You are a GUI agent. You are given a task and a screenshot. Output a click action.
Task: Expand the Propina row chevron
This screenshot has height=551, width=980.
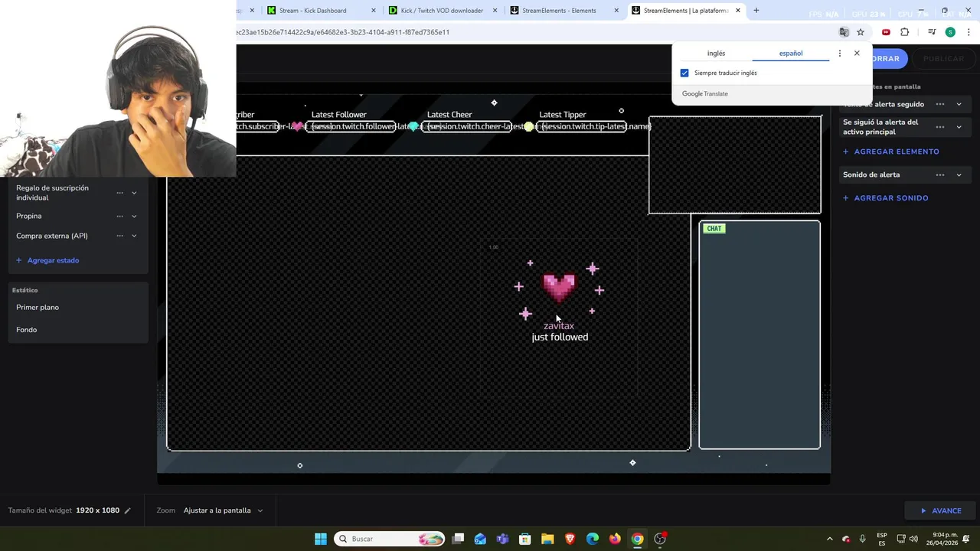[x=134, y=216]
